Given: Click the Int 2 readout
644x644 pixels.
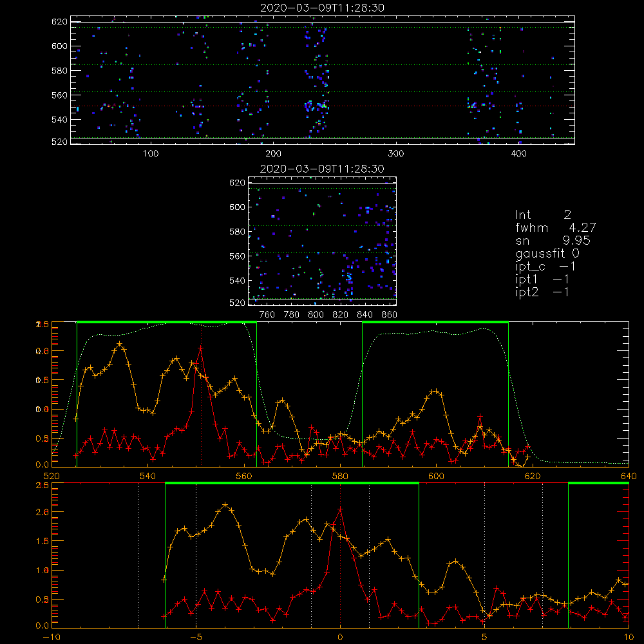Looking at the screenshot, I should pos(543,215).
